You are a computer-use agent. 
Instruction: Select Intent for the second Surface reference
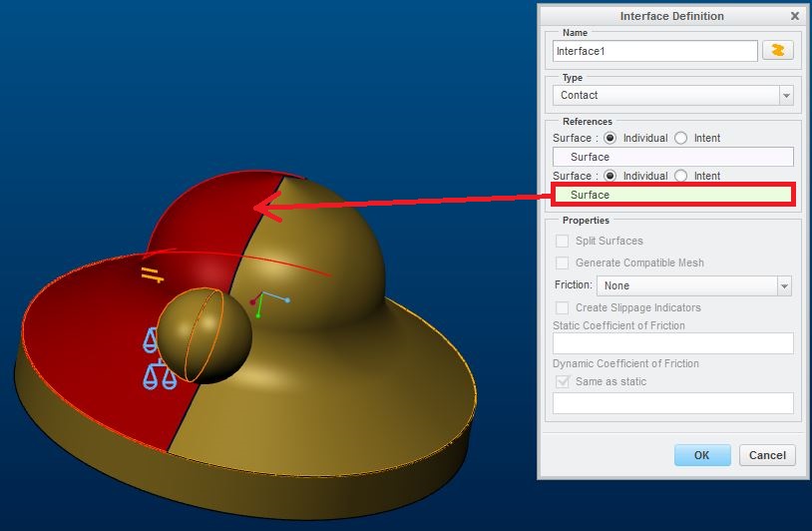pos(681,176)
